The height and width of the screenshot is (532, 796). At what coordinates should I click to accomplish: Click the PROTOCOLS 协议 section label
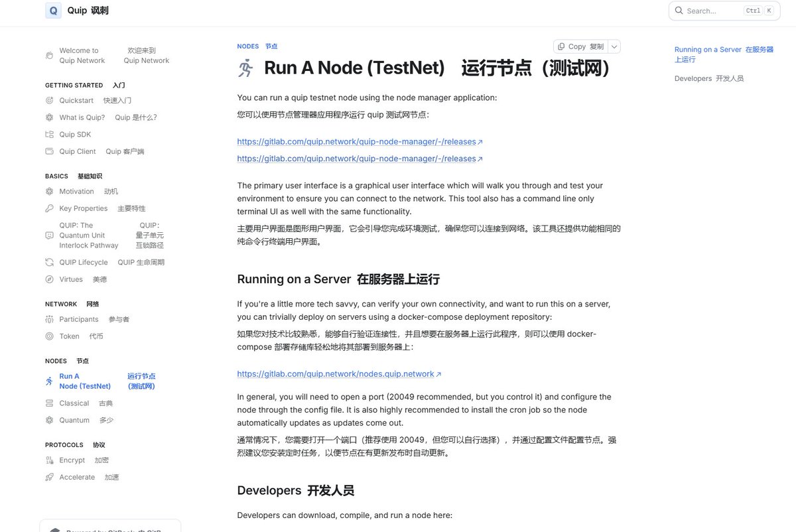75,445
